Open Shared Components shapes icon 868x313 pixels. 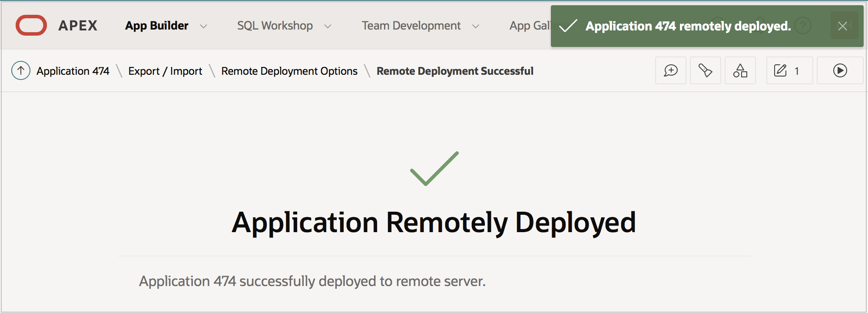pos(740,70)
